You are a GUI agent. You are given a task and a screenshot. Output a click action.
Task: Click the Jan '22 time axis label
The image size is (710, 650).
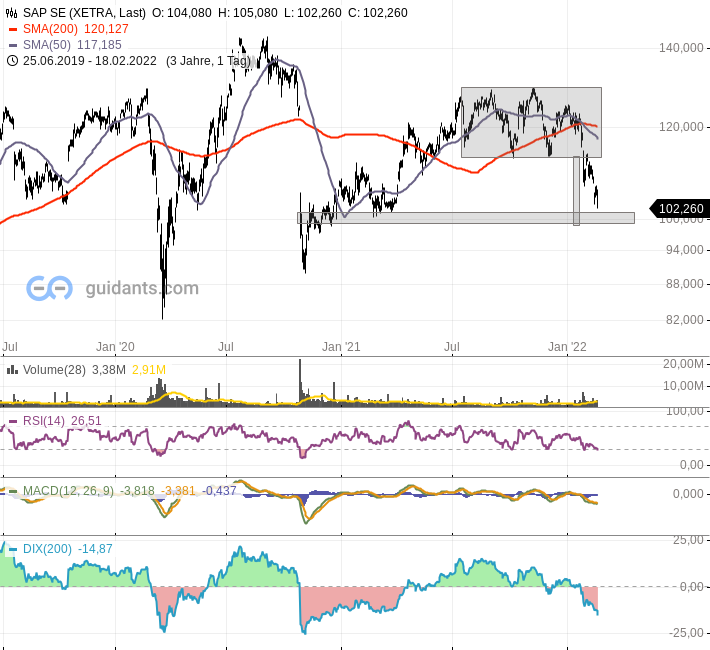click(567, 347)
